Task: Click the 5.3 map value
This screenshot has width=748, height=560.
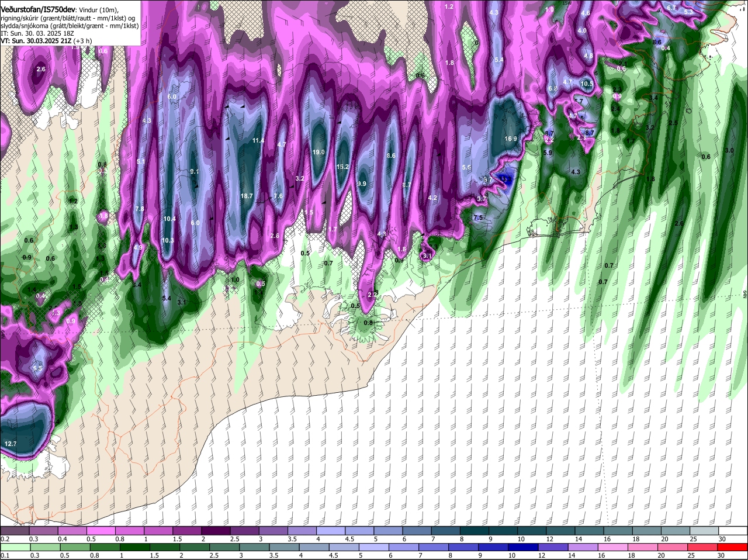Action: pos(688,12)
